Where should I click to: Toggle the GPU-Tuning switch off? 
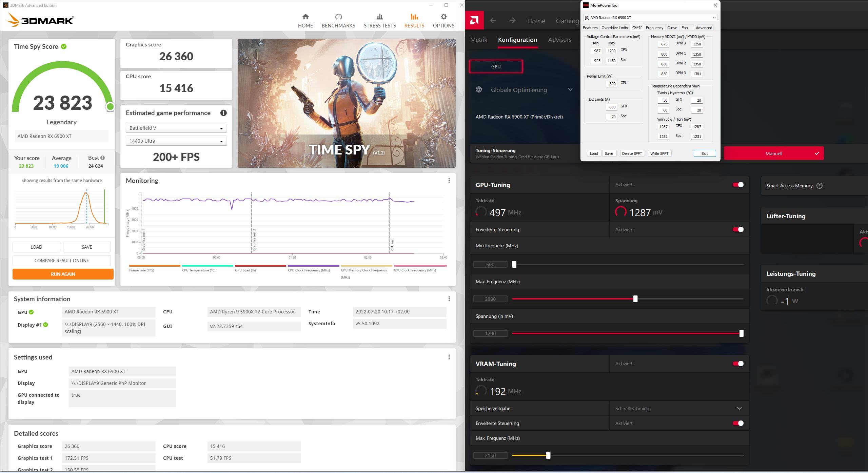click(738, 185)
